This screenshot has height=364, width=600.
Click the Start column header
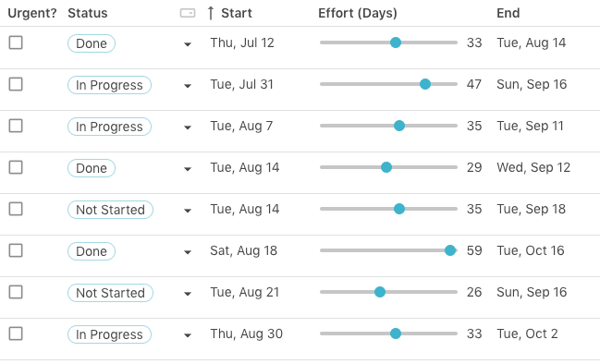click(x=237, y=13)
